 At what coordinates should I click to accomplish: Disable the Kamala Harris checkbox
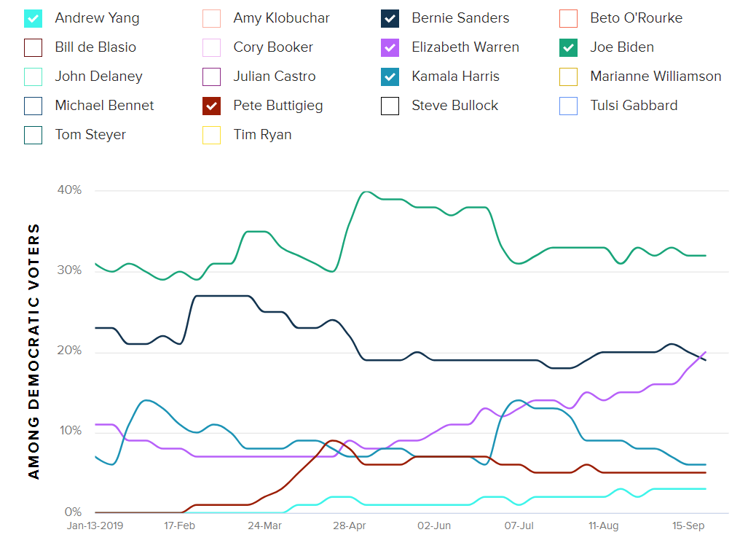(x=390, y=77)
